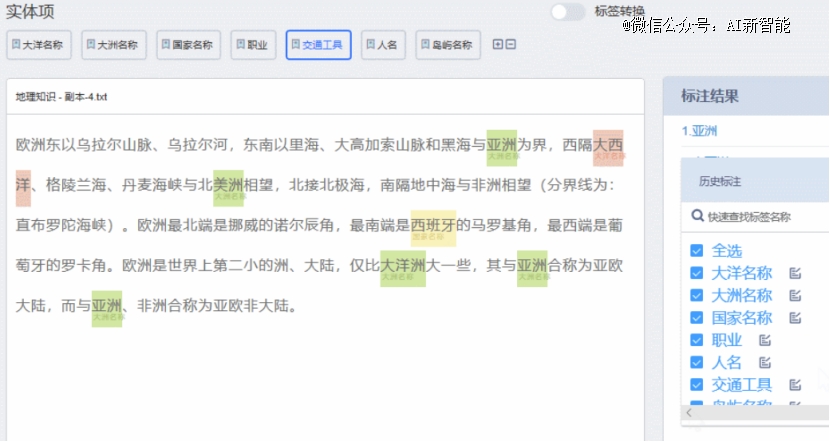Click edit icon next to 职业 label

click(765, 340)
